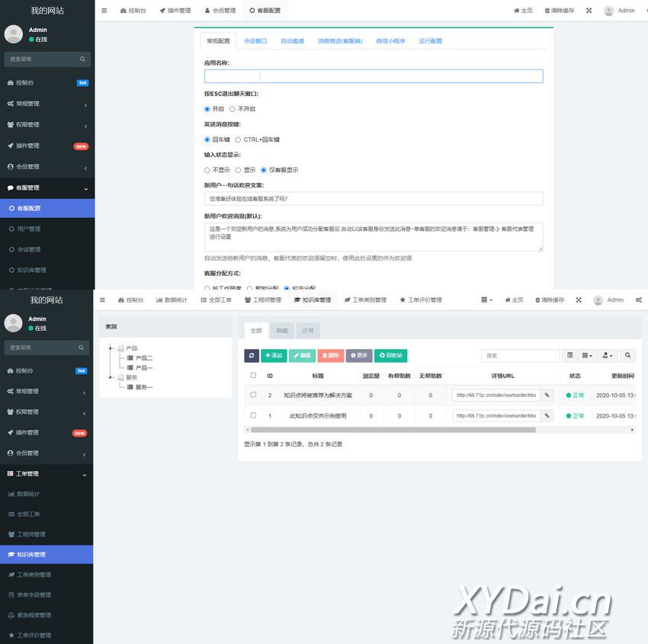Switch to the 会话窗口 tab
648x644 pixels.
tap(255, 41)
